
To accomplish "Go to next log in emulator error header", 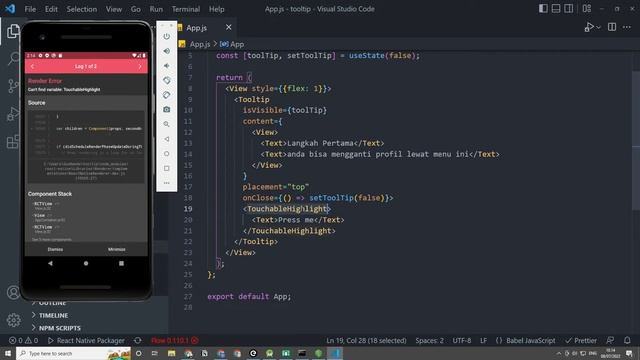I will click(140, 66).
